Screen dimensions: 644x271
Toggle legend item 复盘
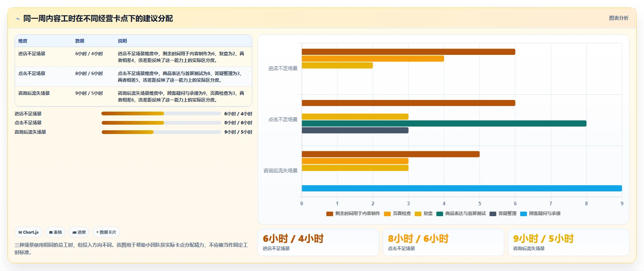tap(423, 214)
